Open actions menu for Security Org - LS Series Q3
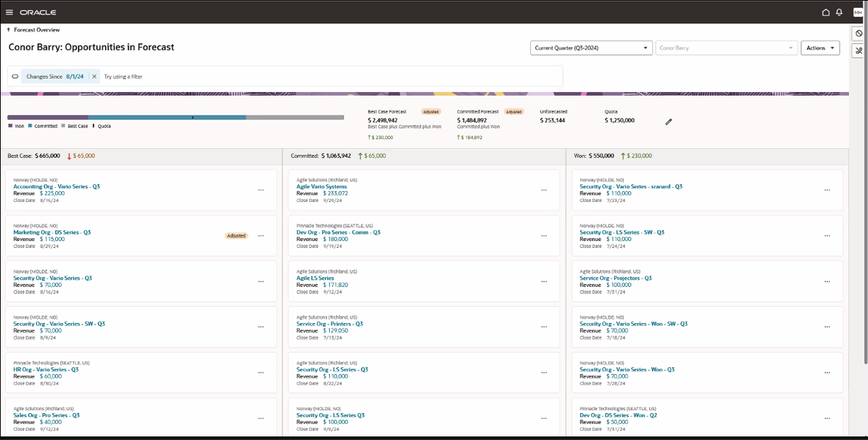 pyautogui.click(x=544, y=419)
